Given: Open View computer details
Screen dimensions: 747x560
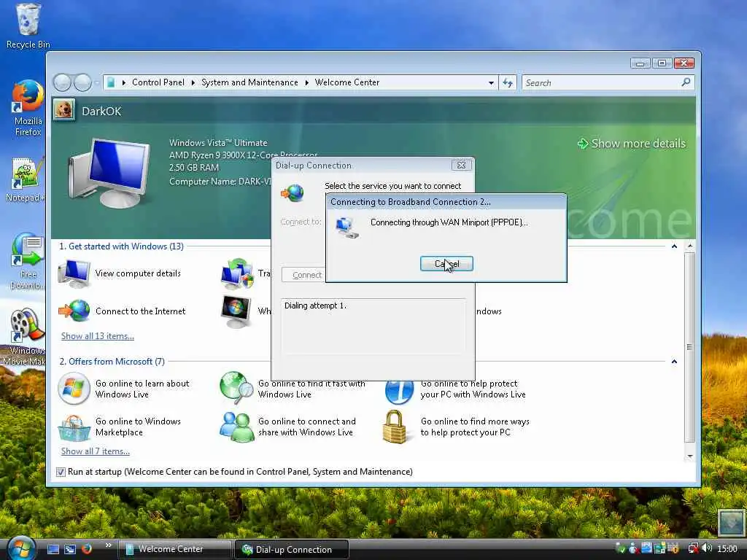Looking at the screenshot, I should pyautogui.click(x=120, y=273).
